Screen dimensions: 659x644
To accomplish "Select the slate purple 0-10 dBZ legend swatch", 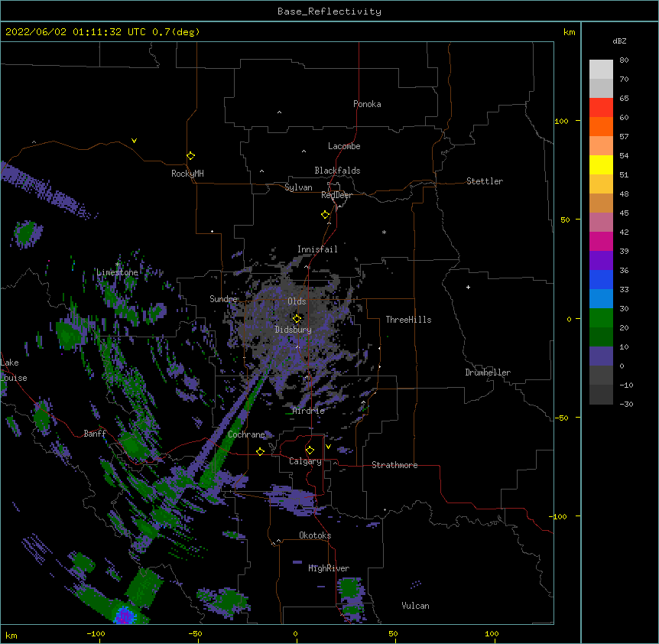I will pyautogui.click(x=601, y=356).
